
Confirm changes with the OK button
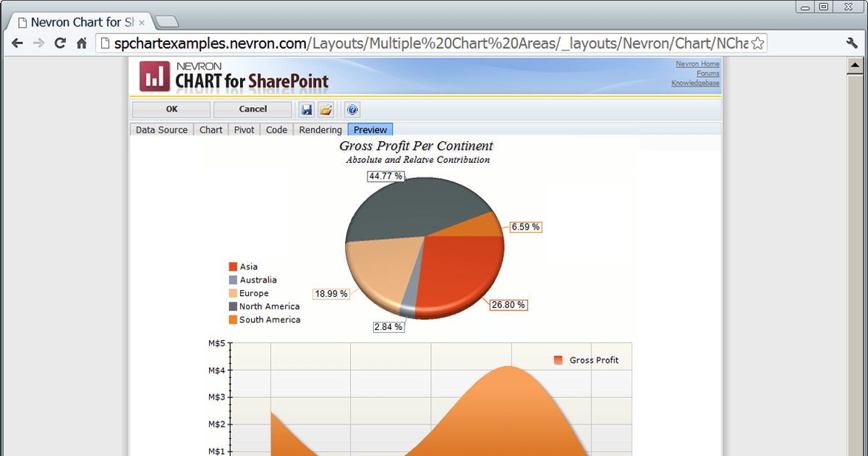171,109
